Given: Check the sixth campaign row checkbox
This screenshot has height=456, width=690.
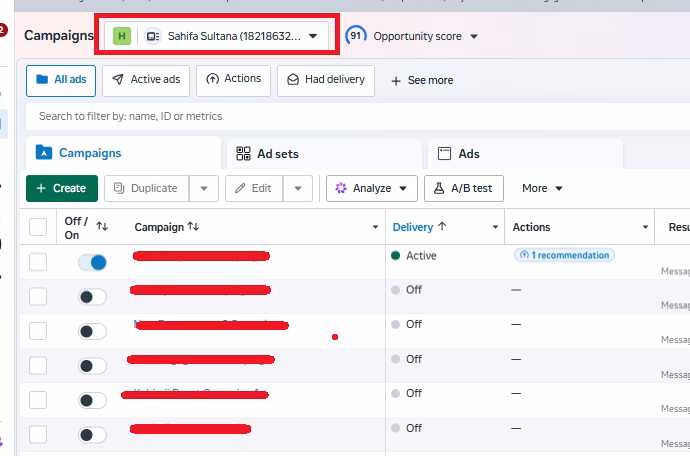Looking at the screenshot, I should [38, 435].
